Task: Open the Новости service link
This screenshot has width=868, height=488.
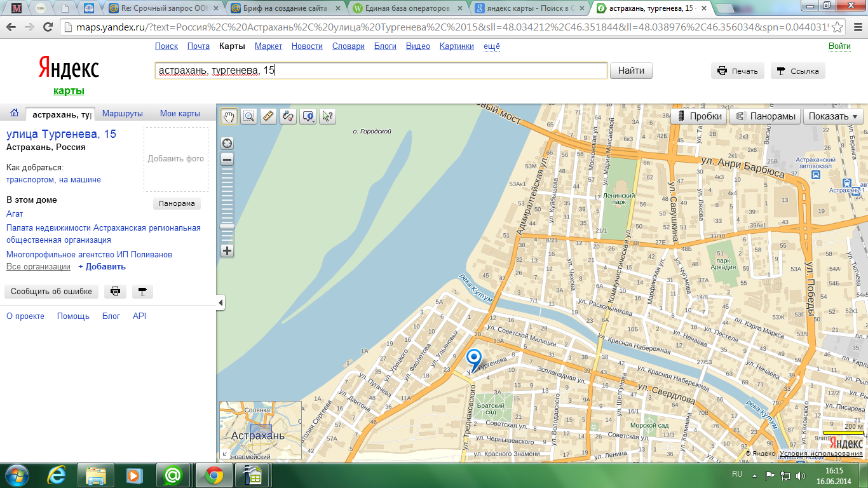Action: pos(307,46)
